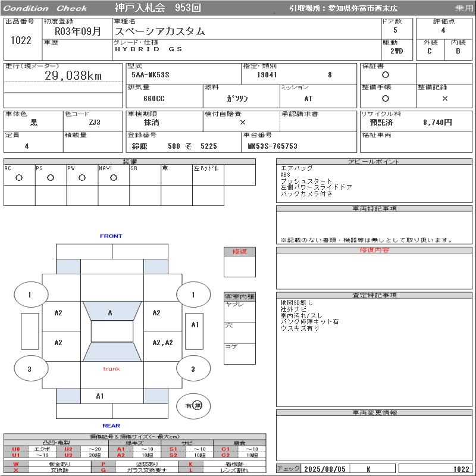Click the plate number 鈴鹿 580 そ 5225
The height and width of the screenshot is (476, 476).
[x=174, y=146]
